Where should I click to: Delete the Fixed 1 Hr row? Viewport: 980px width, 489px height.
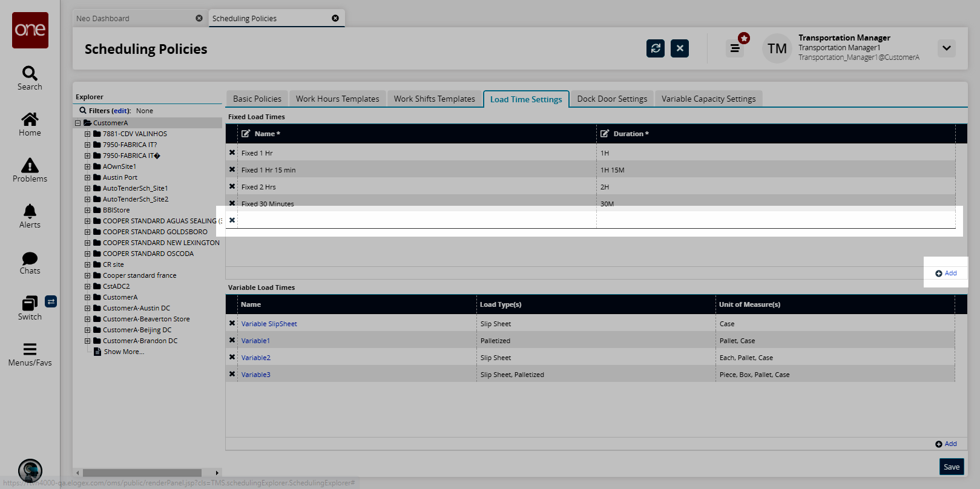232,153
